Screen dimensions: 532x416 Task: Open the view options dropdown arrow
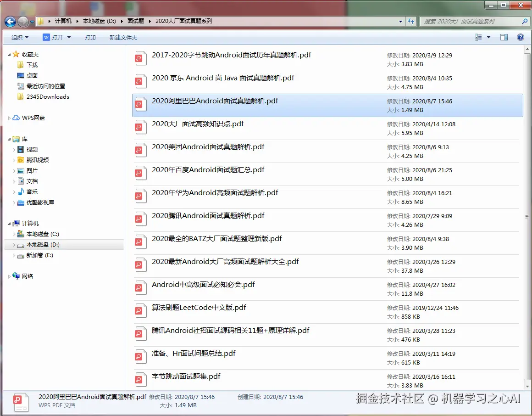488,37
